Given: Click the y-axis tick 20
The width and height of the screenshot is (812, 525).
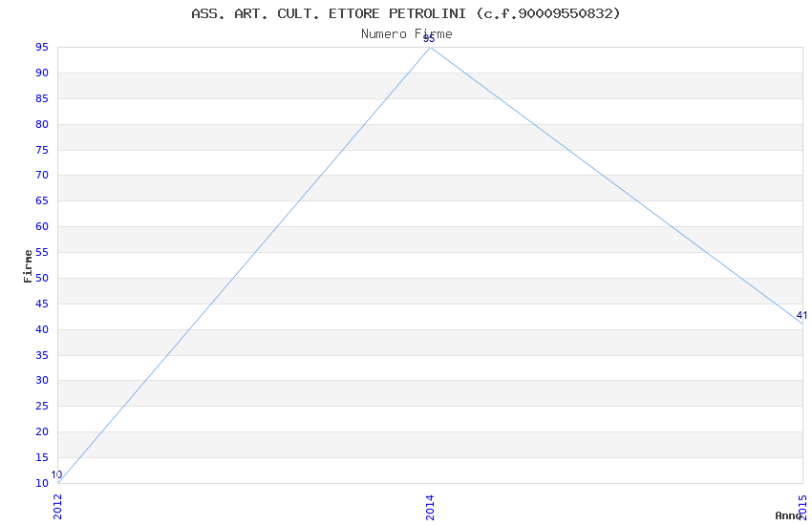Looking at the screenshot, I should (42, 431).
